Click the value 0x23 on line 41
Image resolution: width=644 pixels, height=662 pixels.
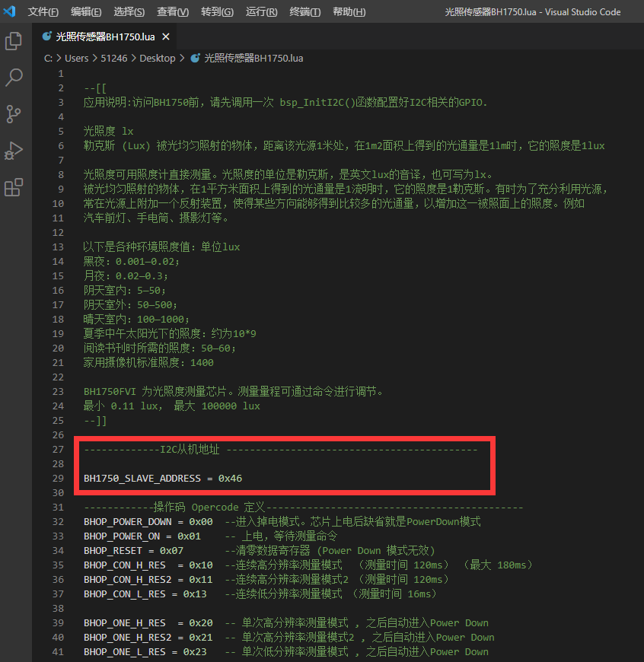pyautogui.click(x=195, y=652)
